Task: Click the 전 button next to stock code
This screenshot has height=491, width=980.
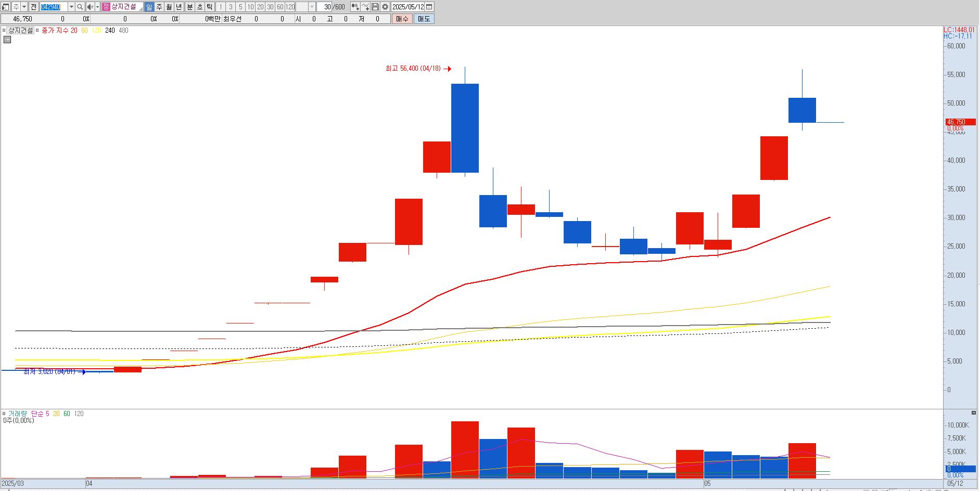Action: pos(34,7)
